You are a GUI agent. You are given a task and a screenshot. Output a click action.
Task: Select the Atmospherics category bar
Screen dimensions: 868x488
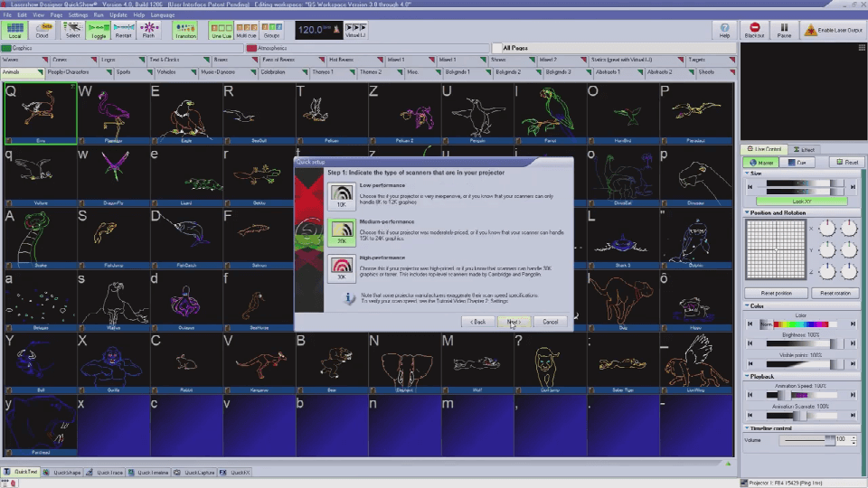click(368, 48)
